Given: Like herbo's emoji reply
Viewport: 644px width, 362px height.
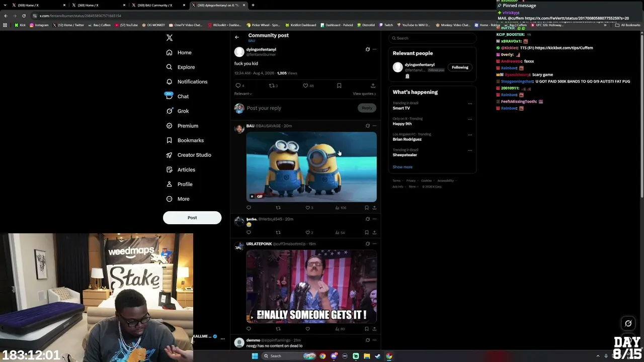Looking at the screenshot, I should tap(308, 232).
